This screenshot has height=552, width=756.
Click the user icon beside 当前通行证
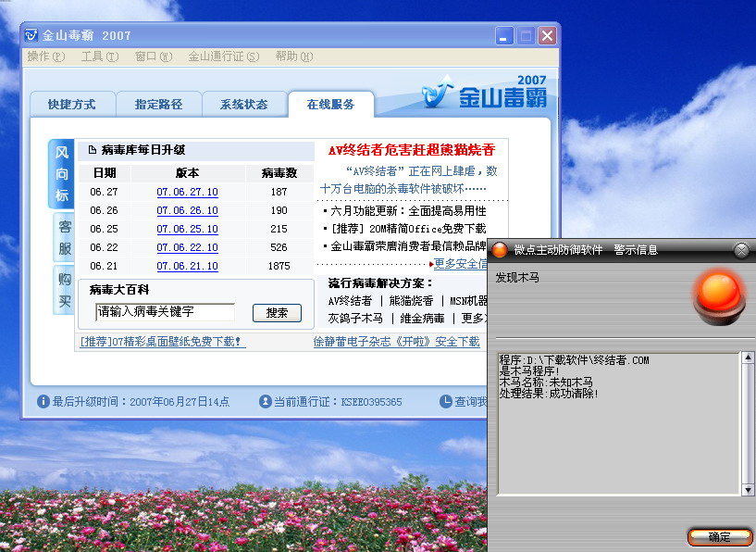pos(266,402)
